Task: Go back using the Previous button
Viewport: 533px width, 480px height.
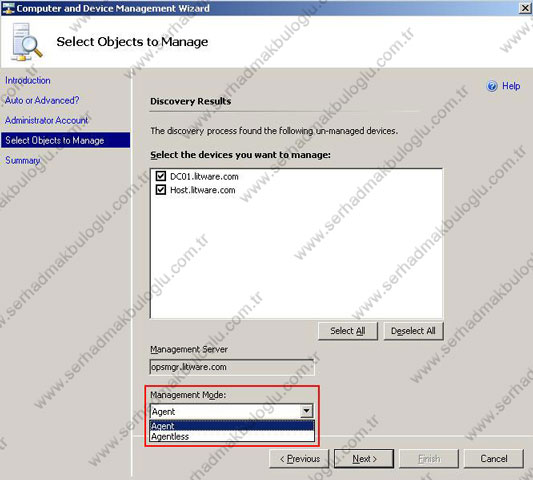Action: 299,459
